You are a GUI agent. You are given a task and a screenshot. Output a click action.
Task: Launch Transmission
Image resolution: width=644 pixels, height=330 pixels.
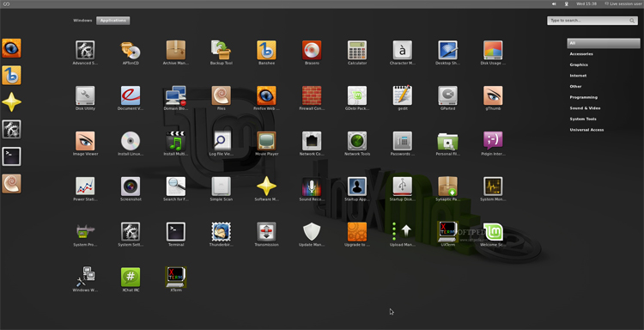click(266, 232)
